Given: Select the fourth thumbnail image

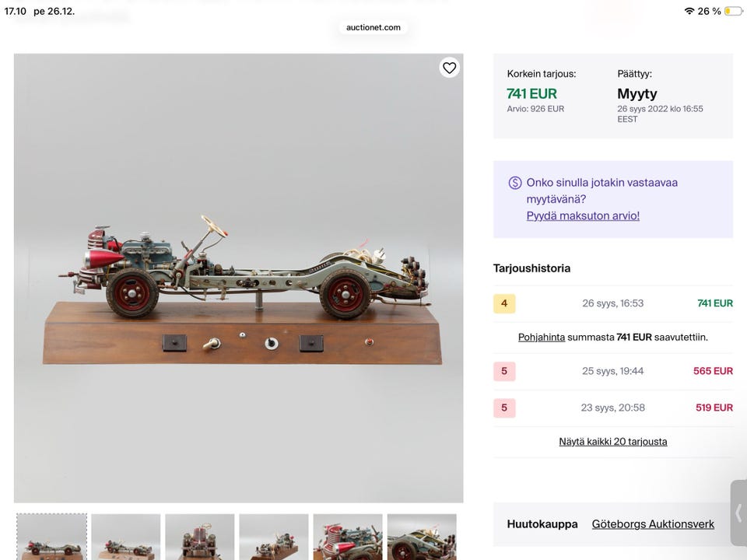Looking at the screenshot, I should 274,537.
